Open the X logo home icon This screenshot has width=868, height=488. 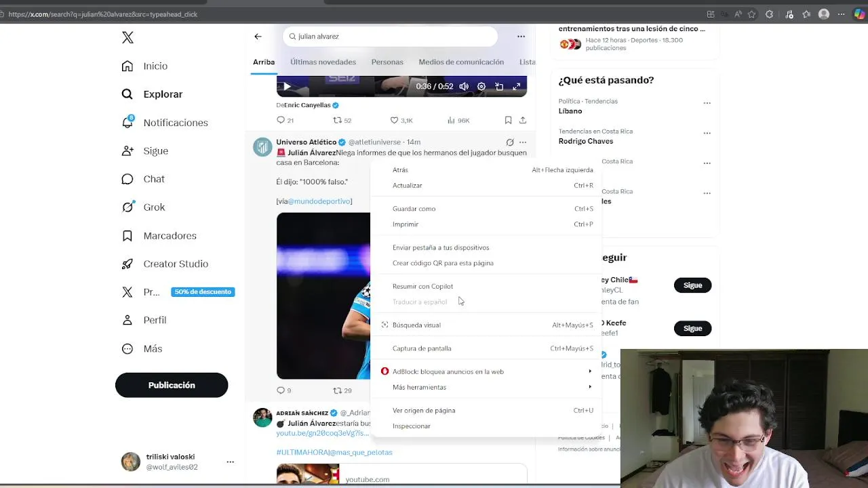point(127,38)
